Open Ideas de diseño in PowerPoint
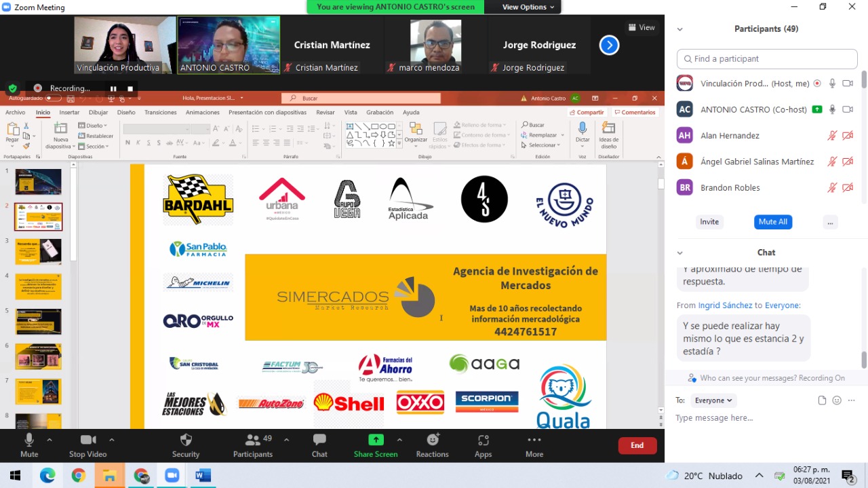 pyautogui.click(x=608, y=135)
